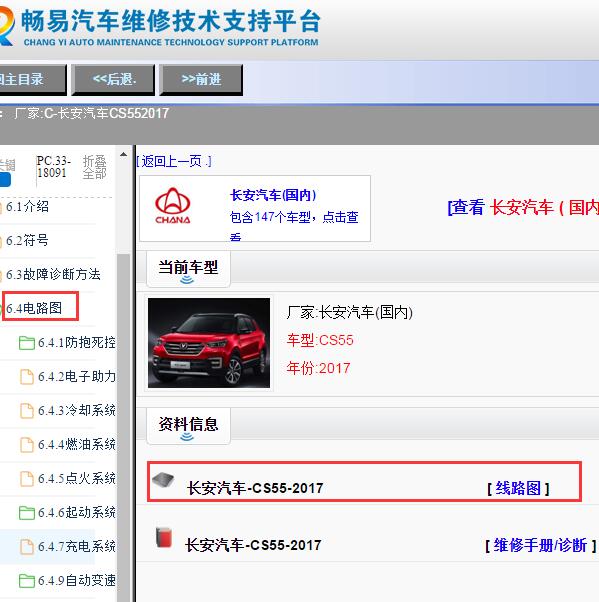
Task: Click 车型:CS55 text
Action: pyautogui.click(x=320, y=340)
